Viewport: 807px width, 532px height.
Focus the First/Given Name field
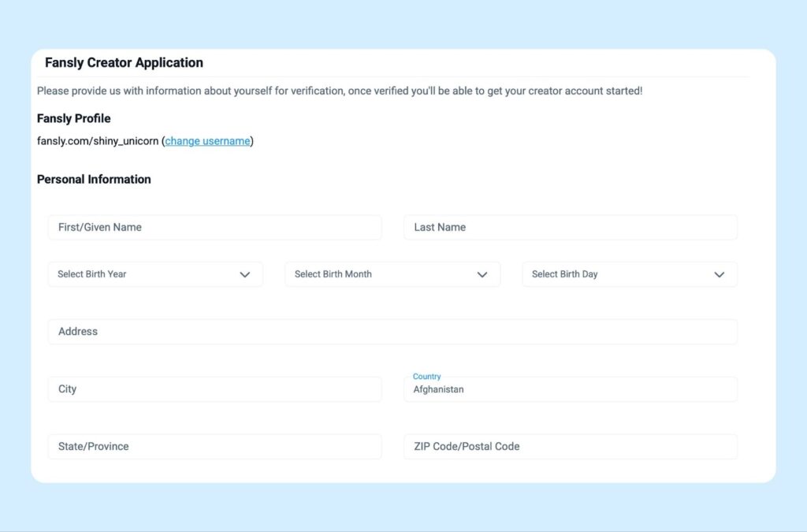(x=213, y=227)
